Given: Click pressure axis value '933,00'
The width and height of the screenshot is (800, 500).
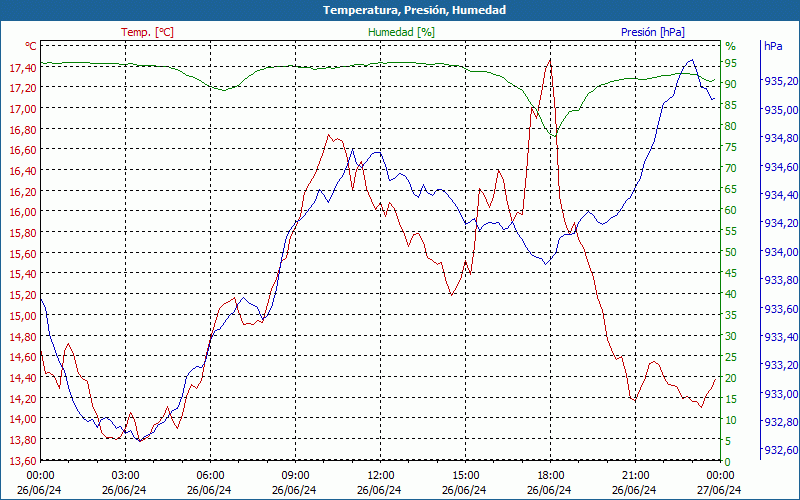Looking at the screenshot, I should tap(781, 393).
